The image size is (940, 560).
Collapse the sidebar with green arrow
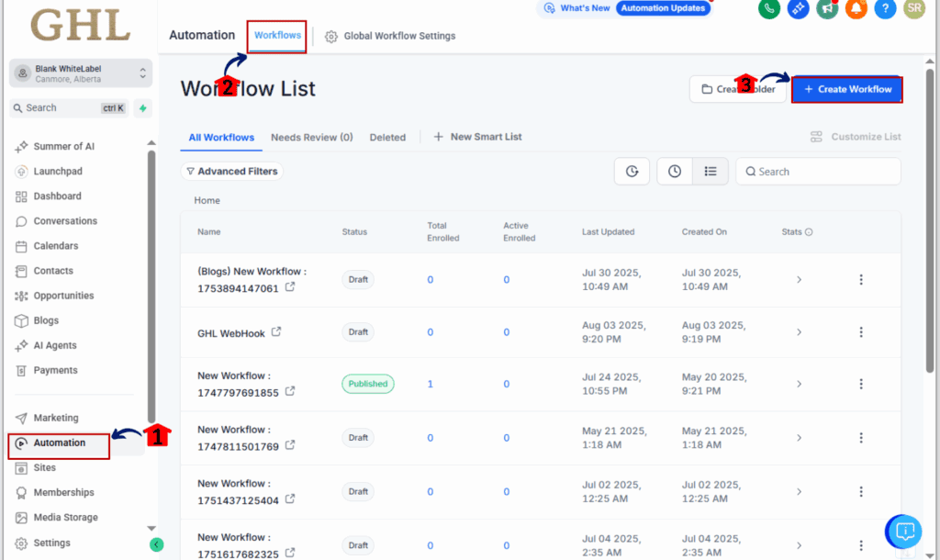point(156,544)
